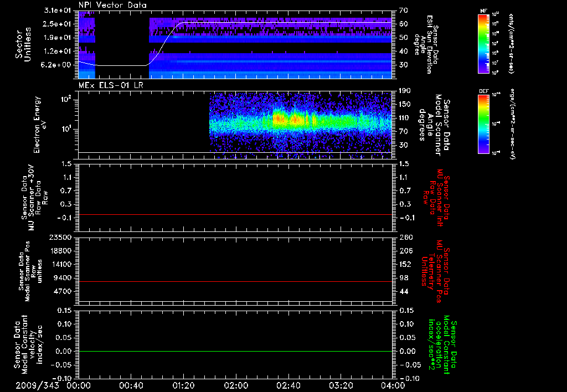567x392 pixels.
Task: Click the red line in Scanner Pos plot
Action: tap(235, 281)
